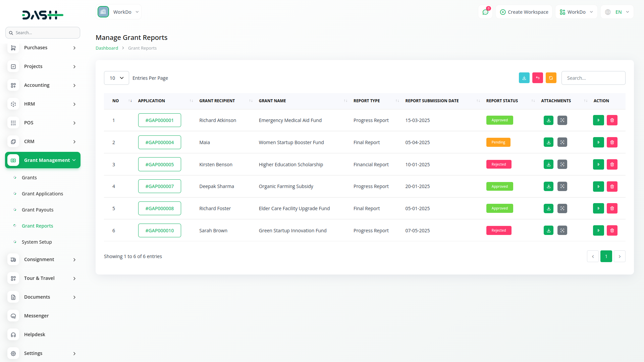Open Grant Applications in sidebar

42,194
